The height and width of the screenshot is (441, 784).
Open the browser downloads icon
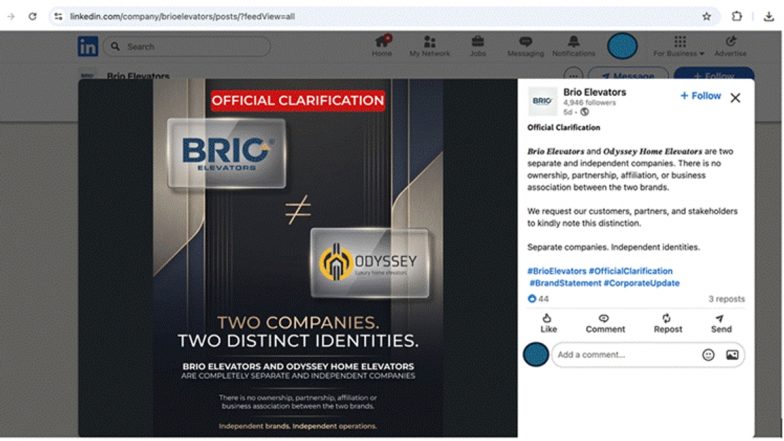click(768, 16)
